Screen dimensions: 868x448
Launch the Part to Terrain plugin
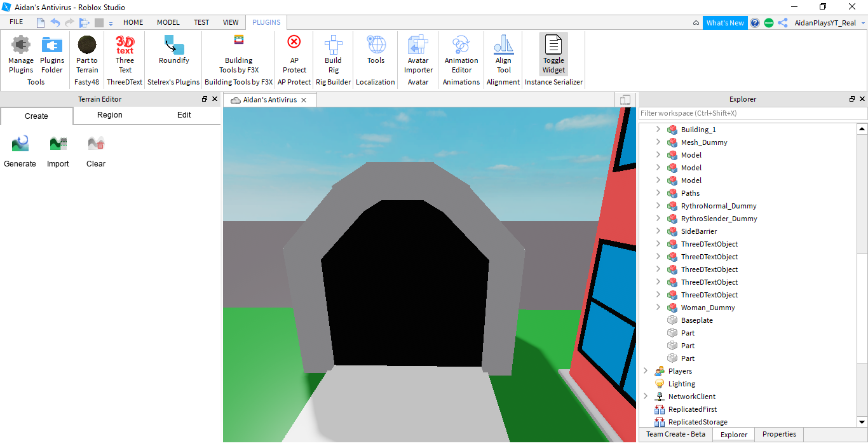pos(87,55)
